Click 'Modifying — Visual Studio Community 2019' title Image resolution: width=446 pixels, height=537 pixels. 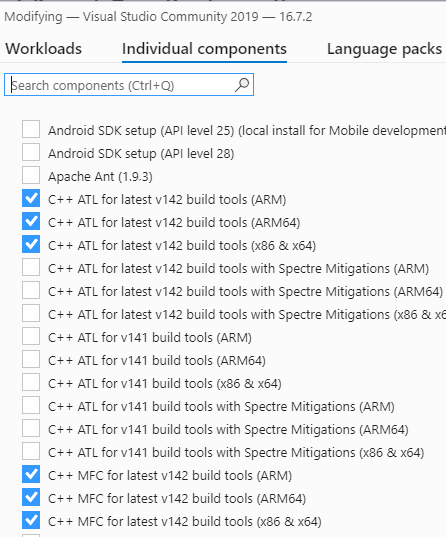132,17
